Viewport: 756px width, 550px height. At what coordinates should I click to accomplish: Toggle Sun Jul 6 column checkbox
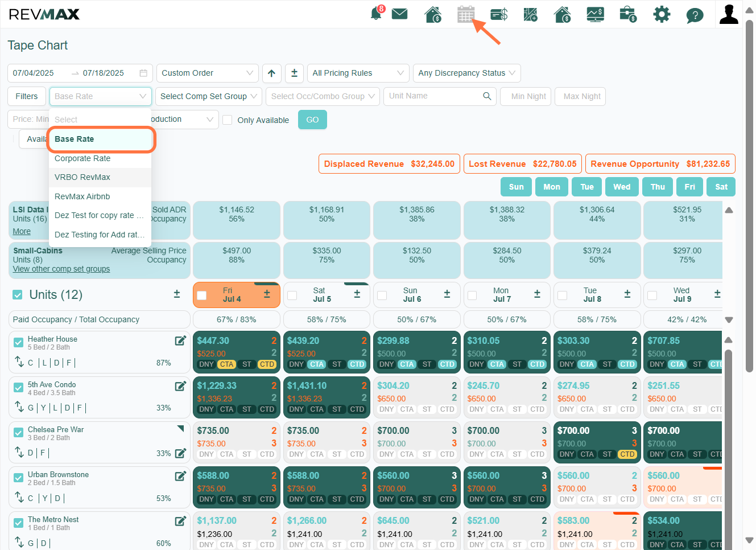382,295
